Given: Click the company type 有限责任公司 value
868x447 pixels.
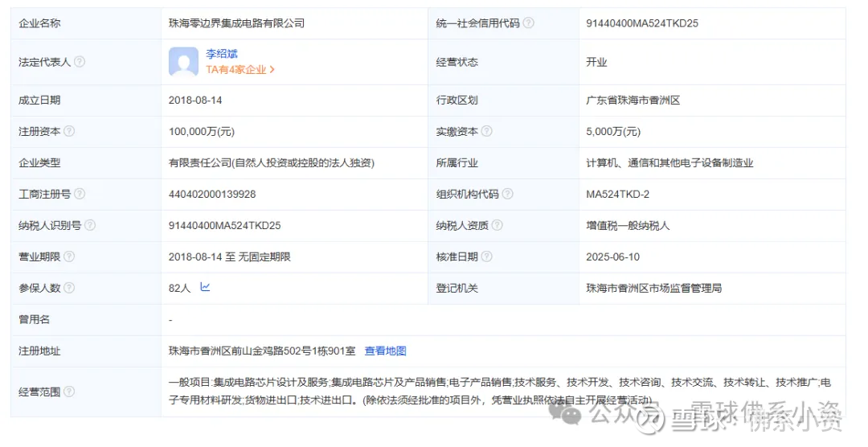Looking at the screenshot, I should point(272,163).
